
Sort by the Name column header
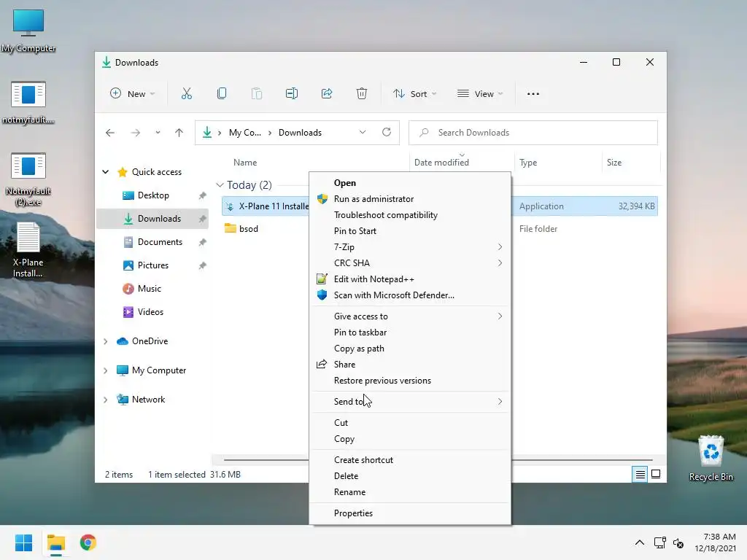(x=245, y=163)
